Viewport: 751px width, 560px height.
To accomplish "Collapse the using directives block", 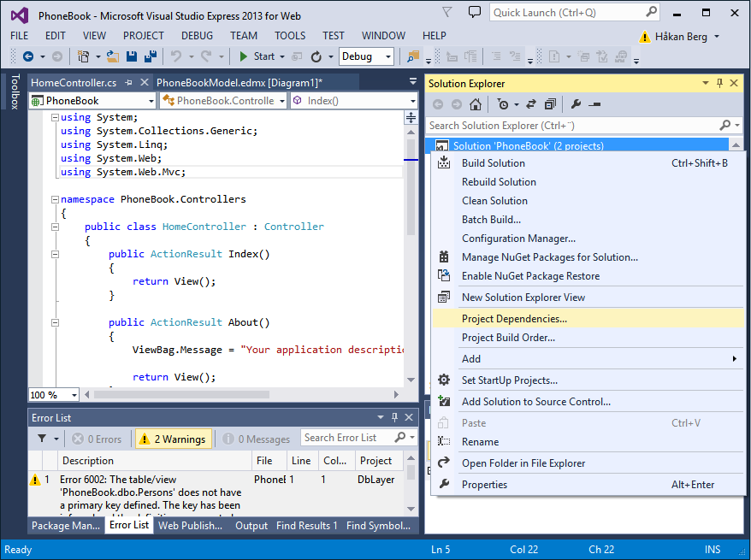I will pyautogui.click(x=55, y=117).
